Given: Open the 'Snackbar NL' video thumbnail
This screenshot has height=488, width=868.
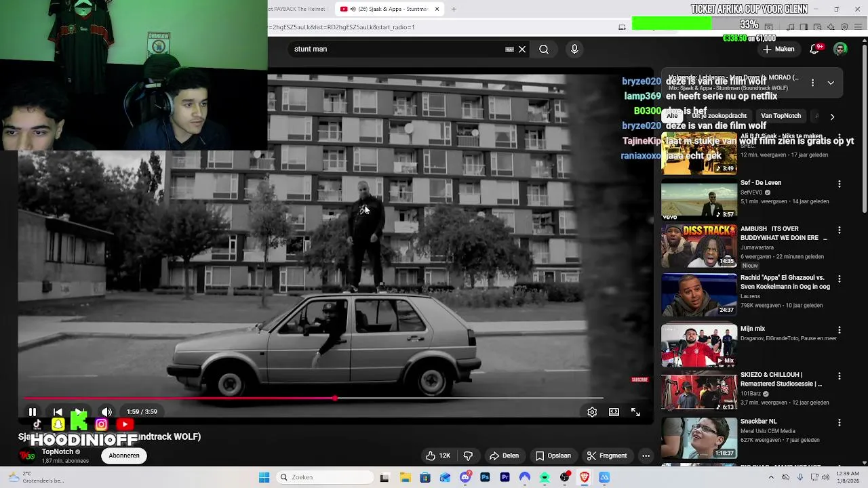Looking at the screenshot, I should (x=699, y=438).
